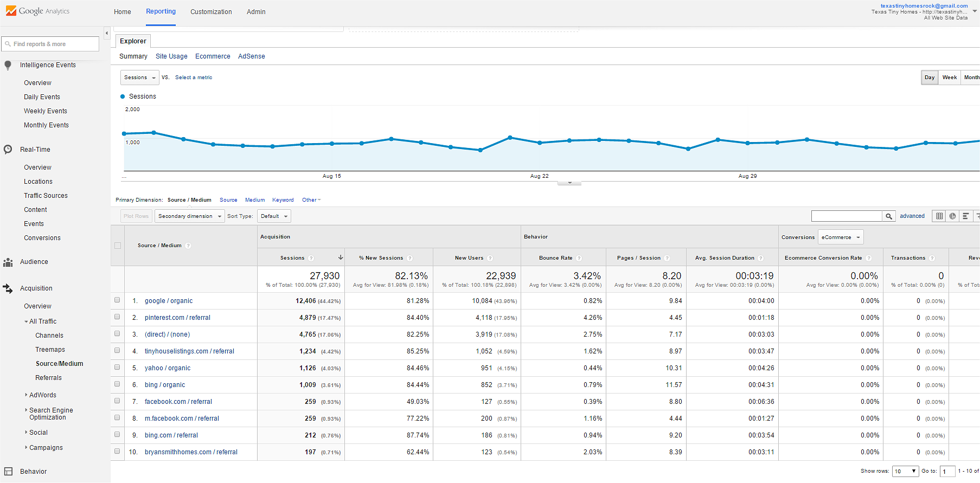This screenshot has width=980, height=483.
Task: Click the Intelligence Events lightbulb icon
Action: tap(8, 65)
